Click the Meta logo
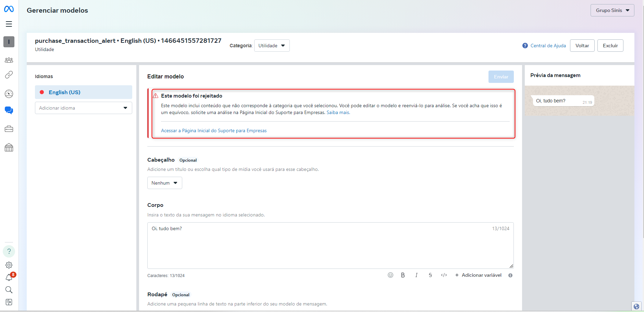 (9, 9)
